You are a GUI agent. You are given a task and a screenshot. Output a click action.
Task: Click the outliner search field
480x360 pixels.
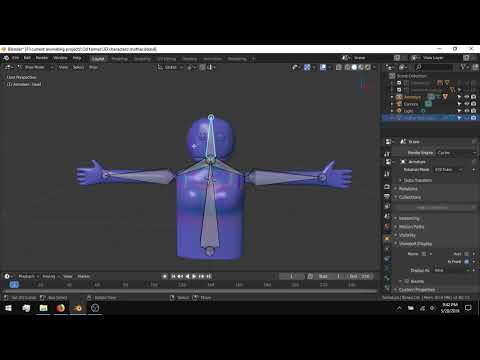pyautogui.click(x=433, y=67)
